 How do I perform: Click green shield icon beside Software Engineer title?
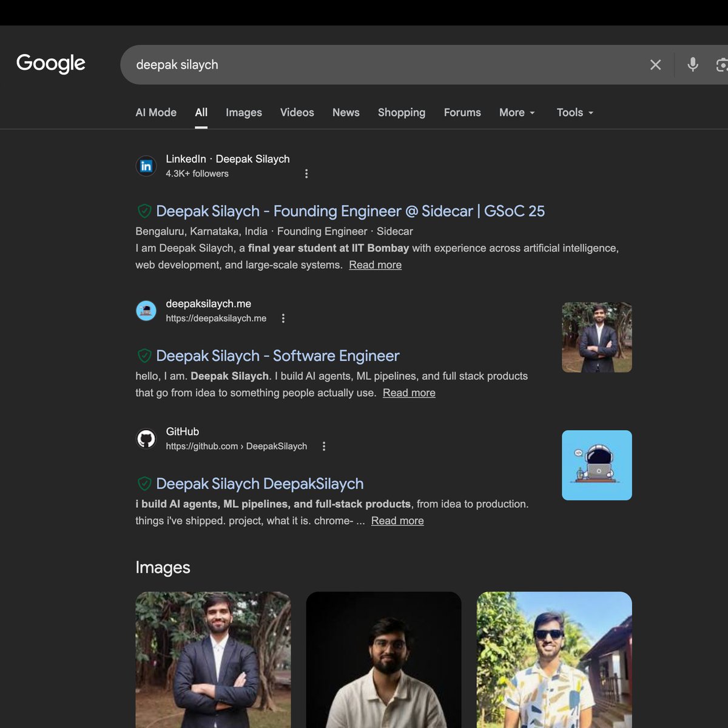pos(144,356)
